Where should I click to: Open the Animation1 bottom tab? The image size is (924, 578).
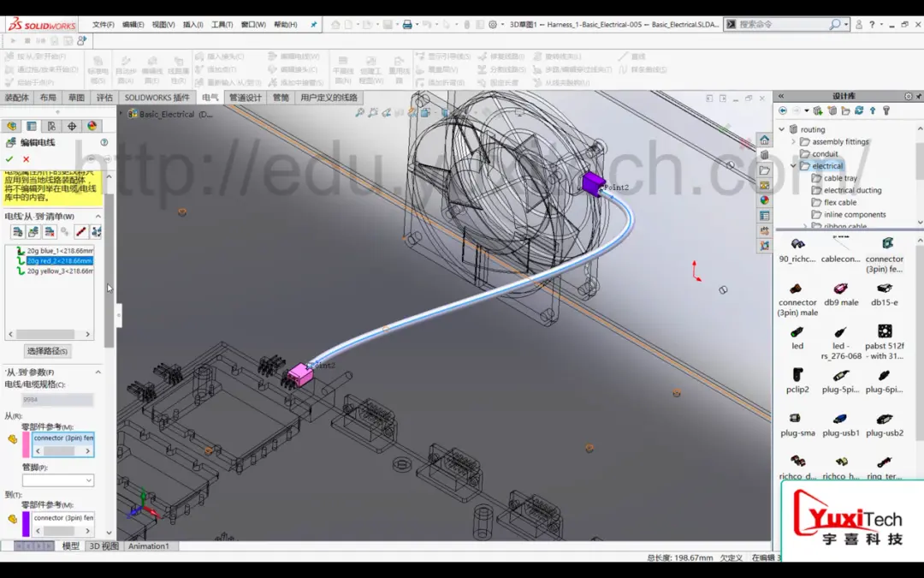(149, 546)
